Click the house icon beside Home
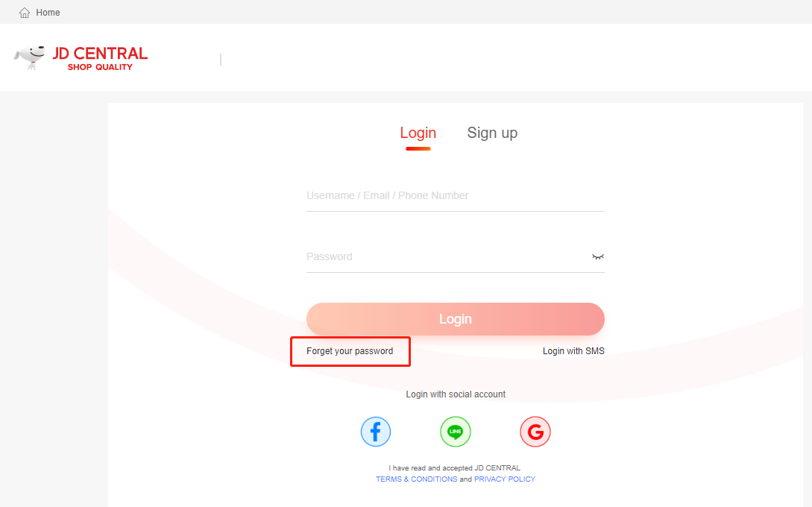Screen dimensions: 812x507 coord(25,13)
